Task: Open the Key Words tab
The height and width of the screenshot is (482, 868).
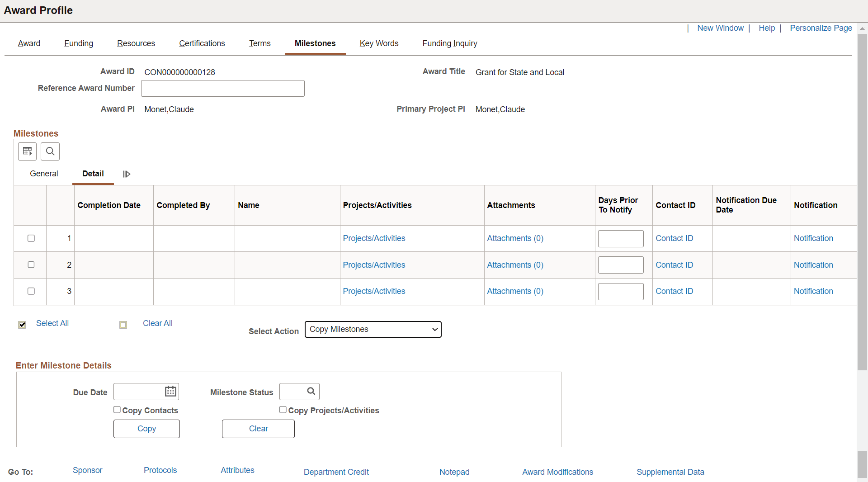Action: [x=379, y=43]
